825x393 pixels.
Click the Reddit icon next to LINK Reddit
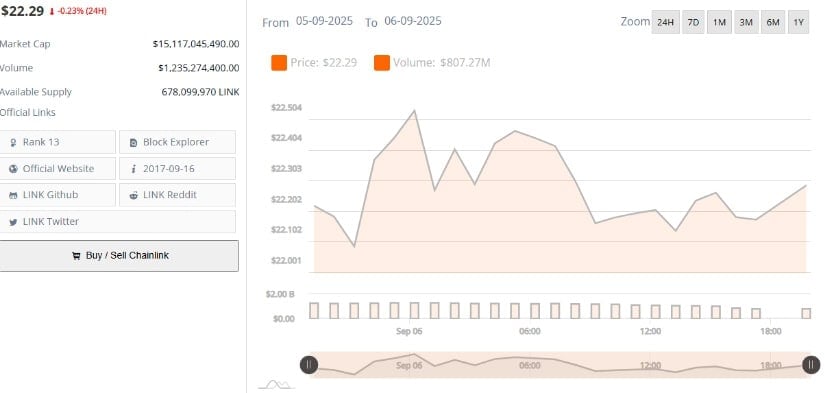click(134, 195)
